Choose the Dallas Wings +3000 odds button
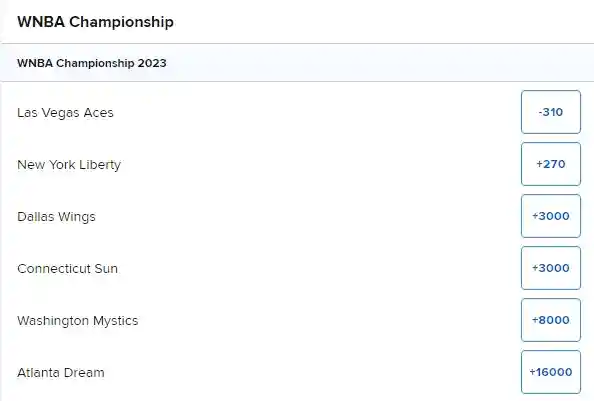The height and width of the screenshot is (401, 594). click(x=551, y=216)
